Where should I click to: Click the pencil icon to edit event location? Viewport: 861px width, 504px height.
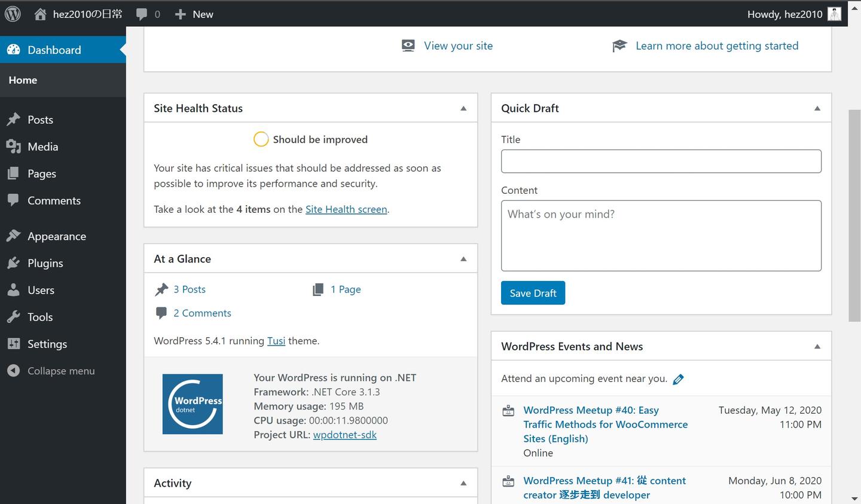click(678, 379)
